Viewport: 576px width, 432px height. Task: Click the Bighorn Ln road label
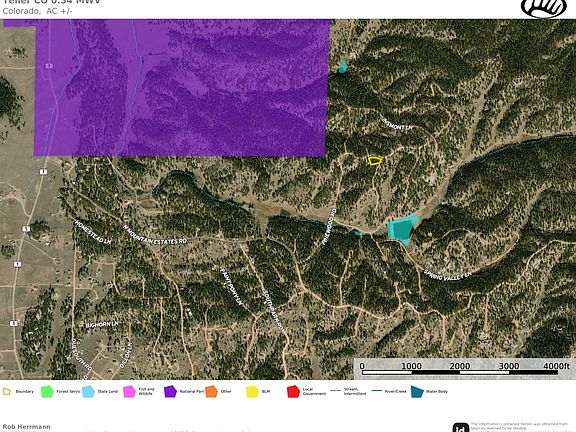[102, 325]
